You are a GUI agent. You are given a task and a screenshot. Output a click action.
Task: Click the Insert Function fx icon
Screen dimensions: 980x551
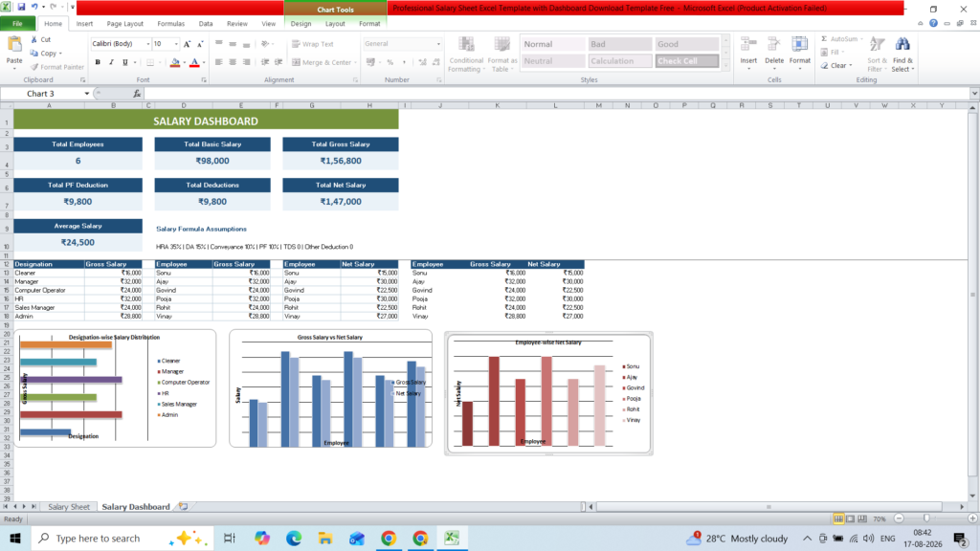point(137,94)
